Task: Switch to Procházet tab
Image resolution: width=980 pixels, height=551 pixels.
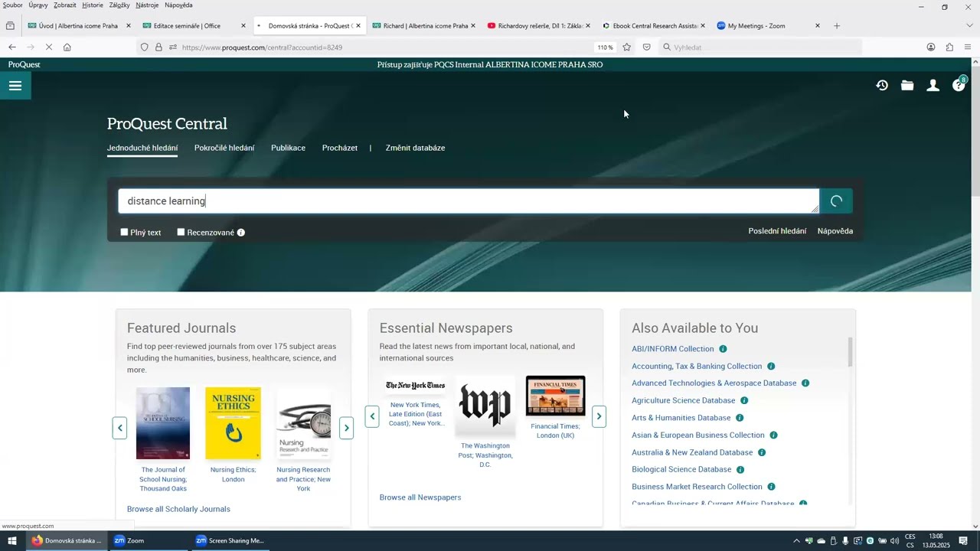Action: click(340, 148)
